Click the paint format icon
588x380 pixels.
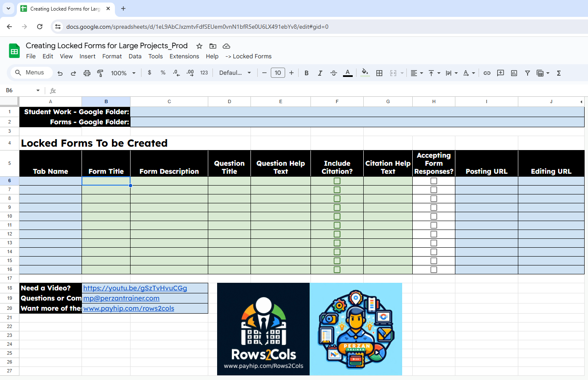click(x=100, y=73)
